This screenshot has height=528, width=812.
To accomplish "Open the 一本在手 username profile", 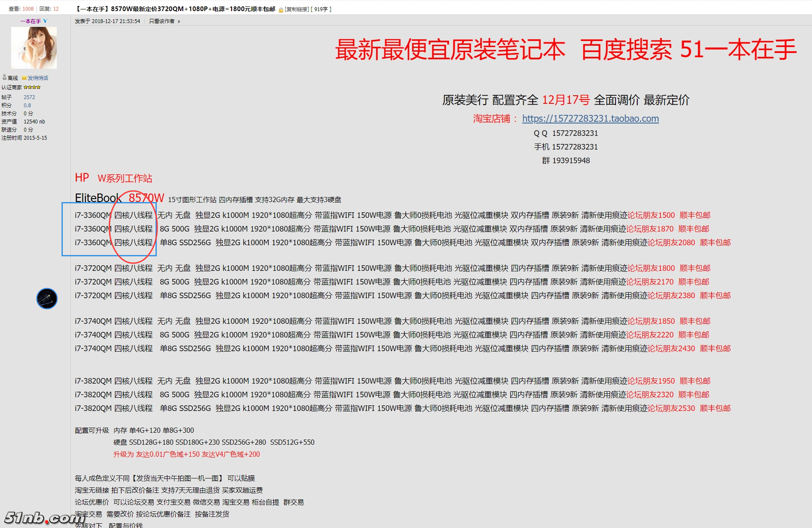I will point(30,21).
